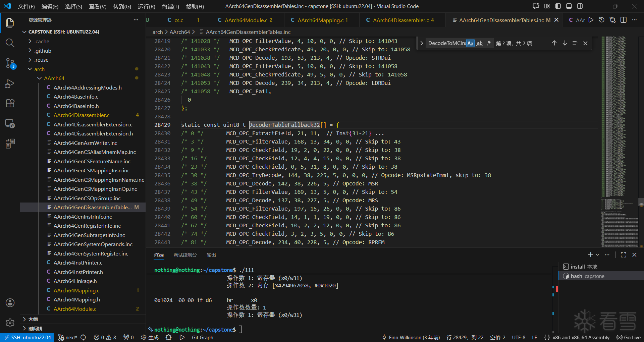Open editor more actions ellipsis
The image size is (644, 342).
pos(634,20)
